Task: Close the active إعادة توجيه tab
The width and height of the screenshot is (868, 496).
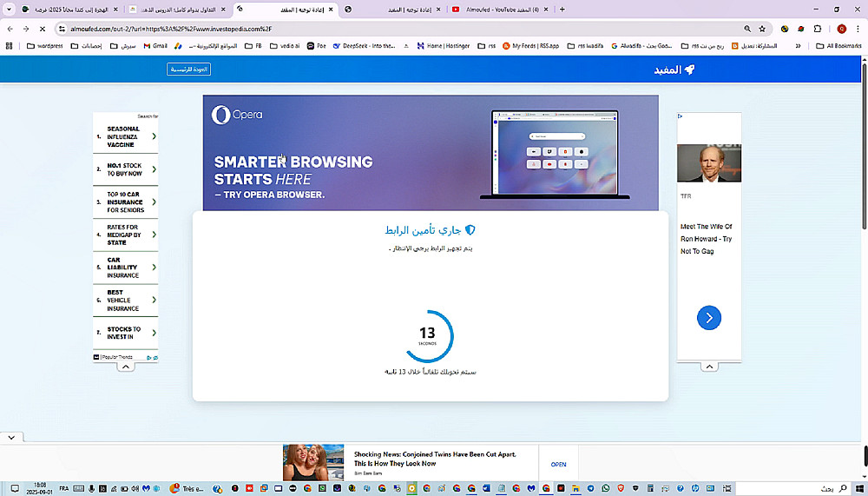Action: coord(329,10)
